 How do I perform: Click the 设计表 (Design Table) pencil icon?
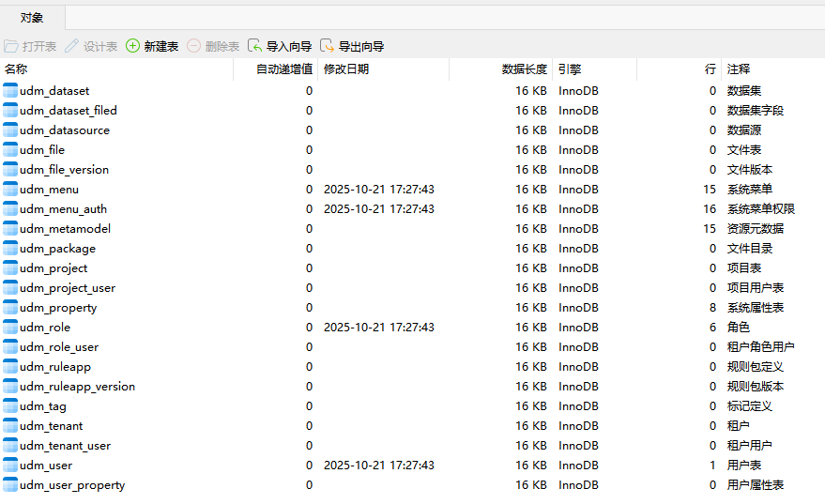pos(72,46)
